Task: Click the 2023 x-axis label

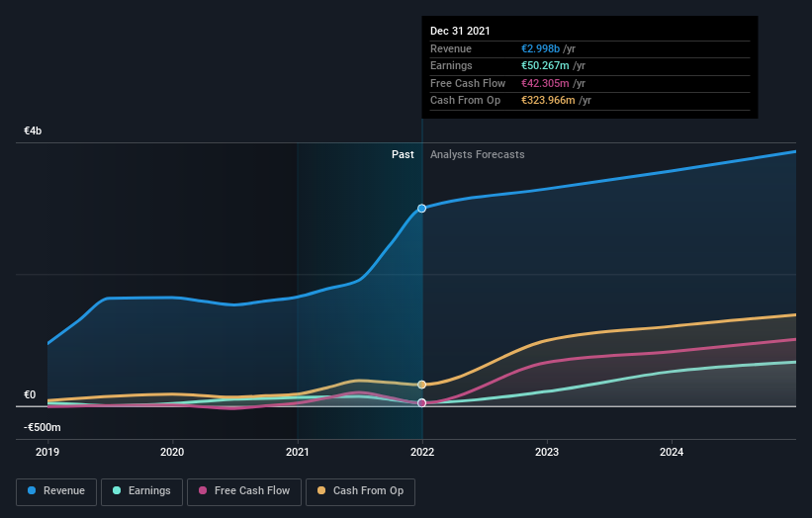Action: point(547,453)
